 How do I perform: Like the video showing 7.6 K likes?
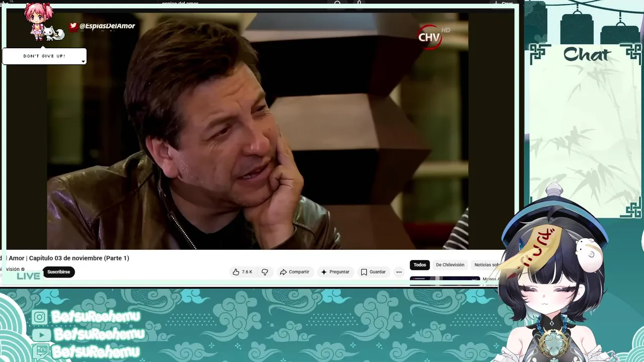(x=242, y=272)
